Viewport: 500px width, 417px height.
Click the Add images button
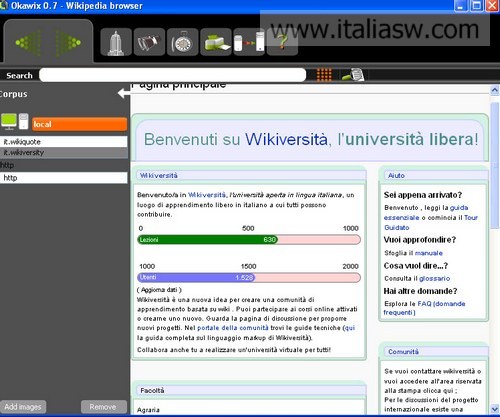click(x=23, y=407)
